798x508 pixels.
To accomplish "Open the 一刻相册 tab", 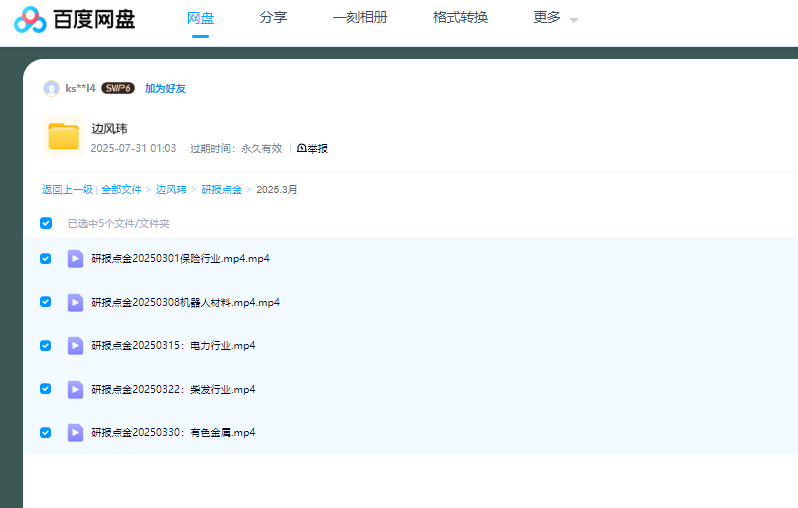I will point(360,18).
